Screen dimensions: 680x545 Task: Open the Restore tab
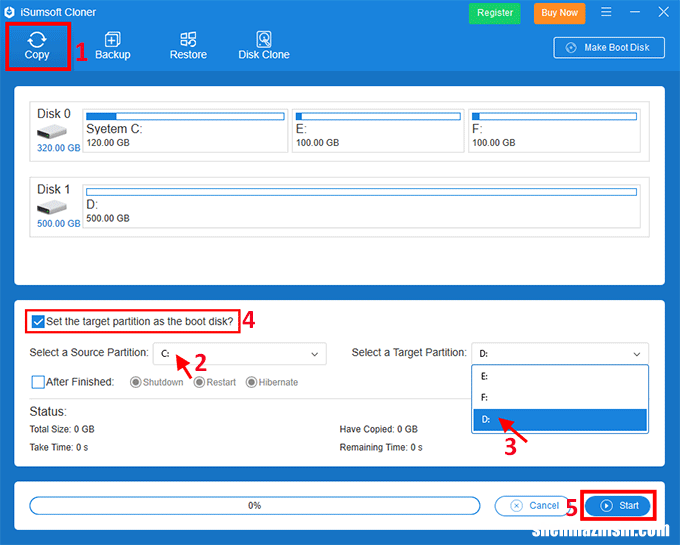coord(188,46)
